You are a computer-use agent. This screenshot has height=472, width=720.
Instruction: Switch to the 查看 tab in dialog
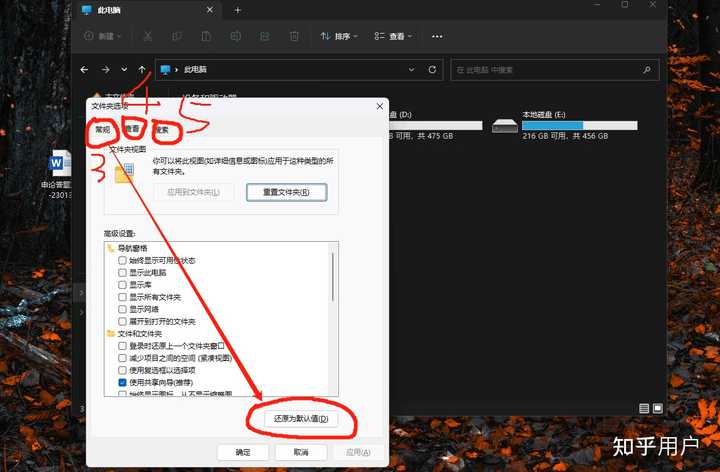click(133, 129)
